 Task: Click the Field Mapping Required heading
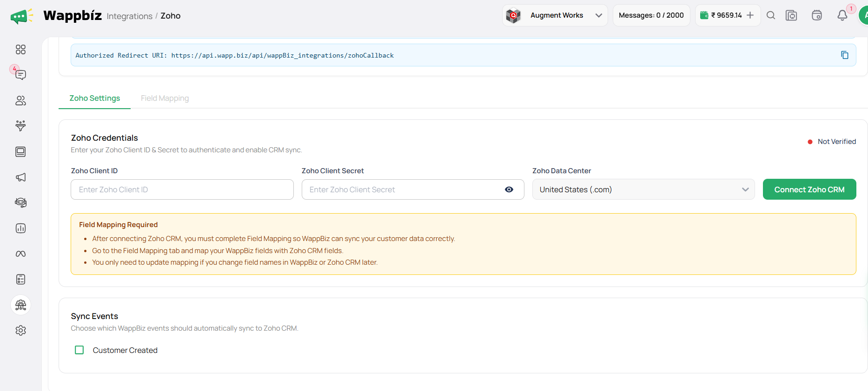coord(119,225)
